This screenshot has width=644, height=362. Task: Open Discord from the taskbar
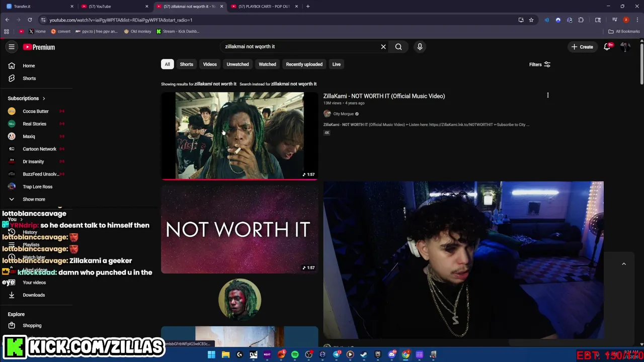pos(392,354)
